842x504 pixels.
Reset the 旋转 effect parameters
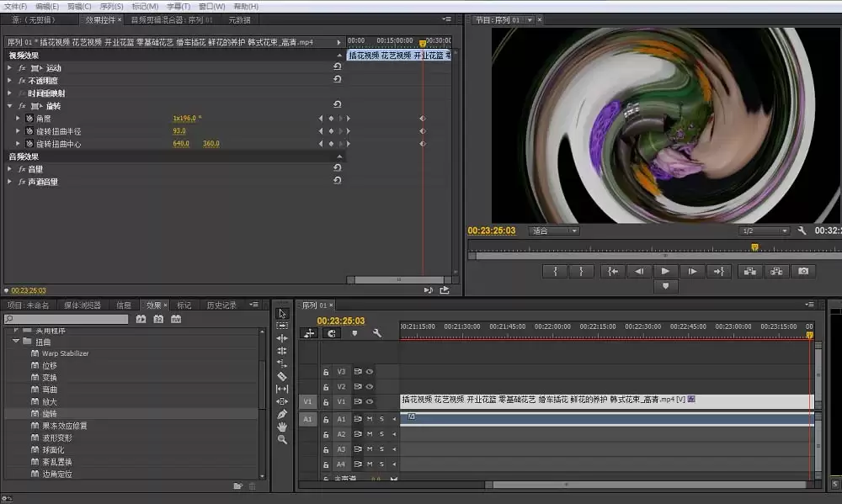point(337,106)
